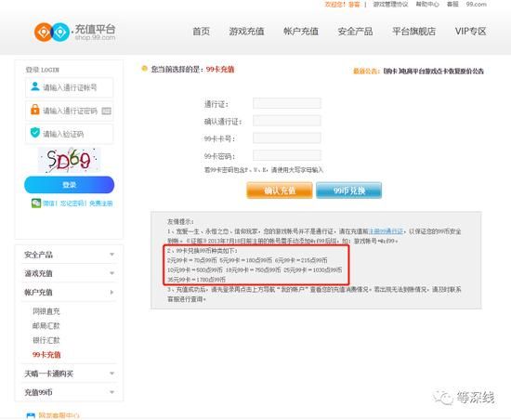The width and height of the screenshot is (511, 420).
Task: Open the 游戏充值 top navigation menu
Action: point(246,32)
